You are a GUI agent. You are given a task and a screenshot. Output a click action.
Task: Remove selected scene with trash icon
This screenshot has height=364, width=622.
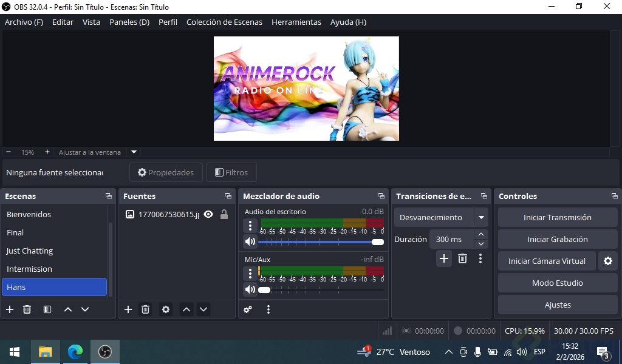point(27,309)
